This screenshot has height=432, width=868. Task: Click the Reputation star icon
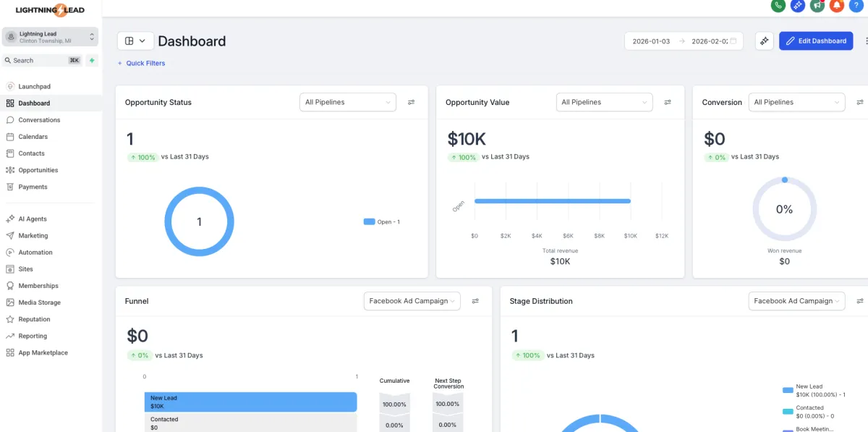pyautogui.click(x=10, y=319)
